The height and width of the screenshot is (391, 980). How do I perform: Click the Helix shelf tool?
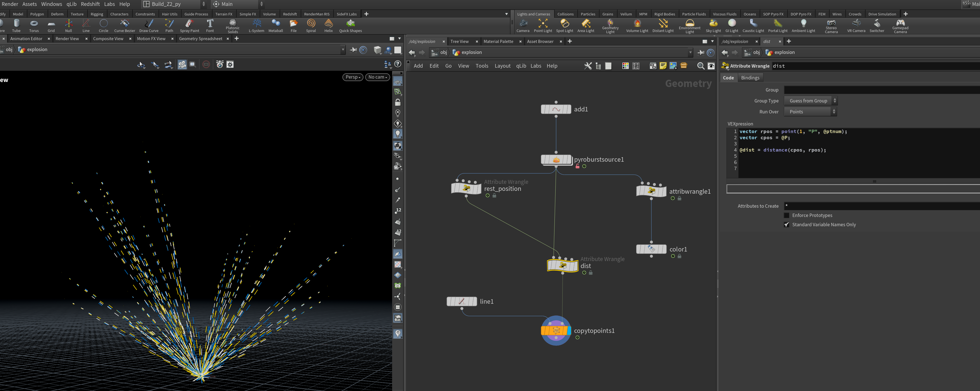pyautogui.click(x=328, y=26)
